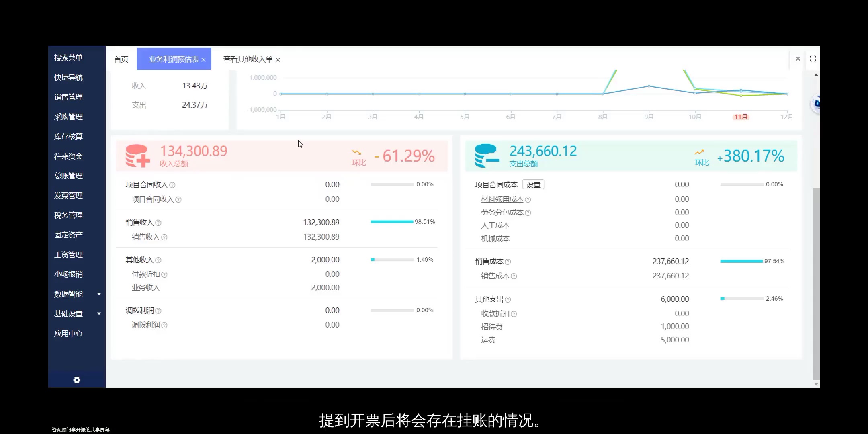Viewport: 868px width, 434px height.
Task: Open help icon next to 材料领用成本
Action: point(528,199)
